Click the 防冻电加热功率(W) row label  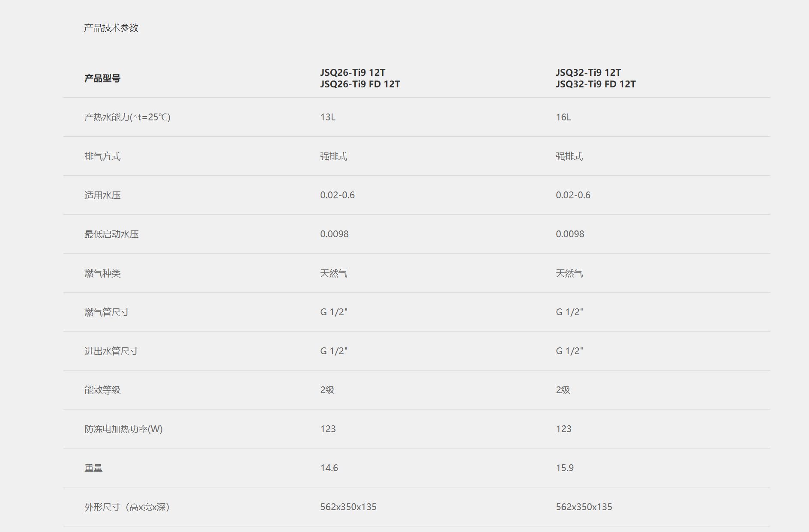pos(123,429)
